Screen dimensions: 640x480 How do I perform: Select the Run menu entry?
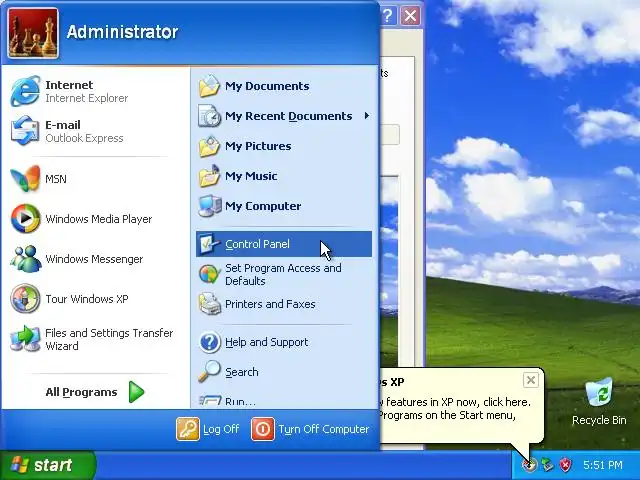click(x=284, y=401)
